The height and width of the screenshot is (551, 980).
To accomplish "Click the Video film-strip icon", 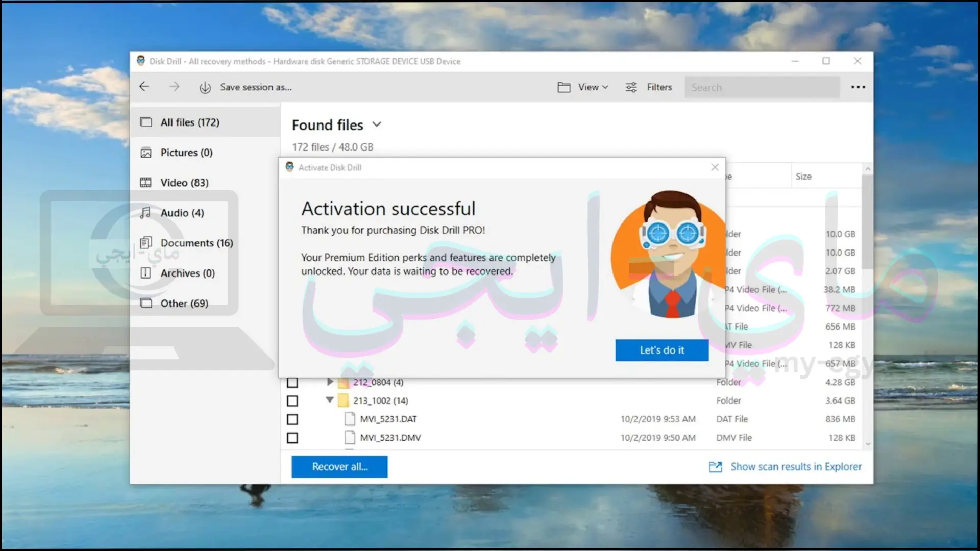I will coord(146,183).
